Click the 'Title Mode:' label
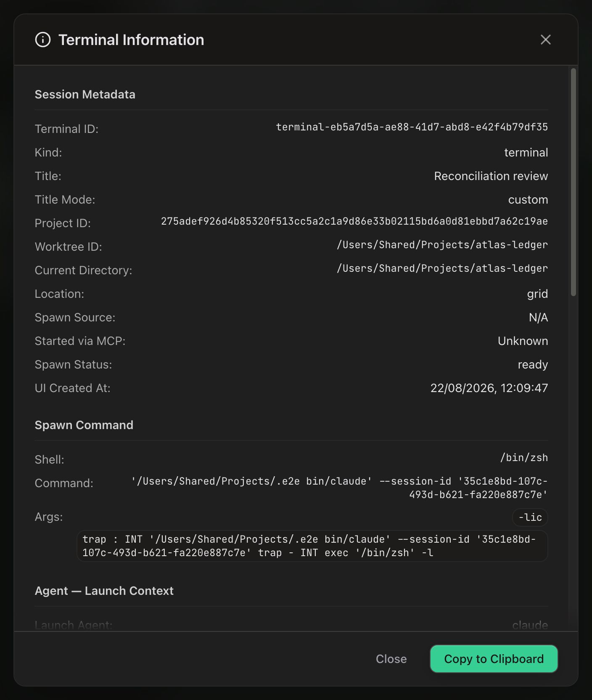Screen dimensions: 592x700 [x=65, y=199]
